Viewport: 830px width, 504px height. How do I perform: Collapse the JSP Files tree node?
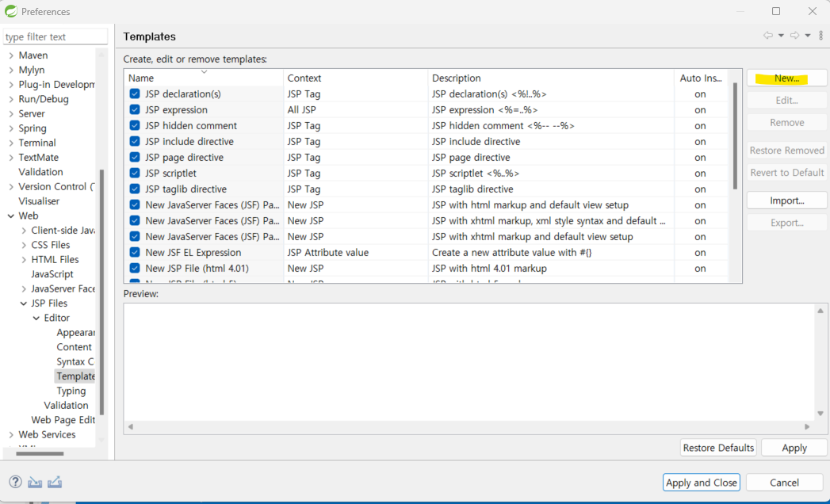click(x=24, y=304)
